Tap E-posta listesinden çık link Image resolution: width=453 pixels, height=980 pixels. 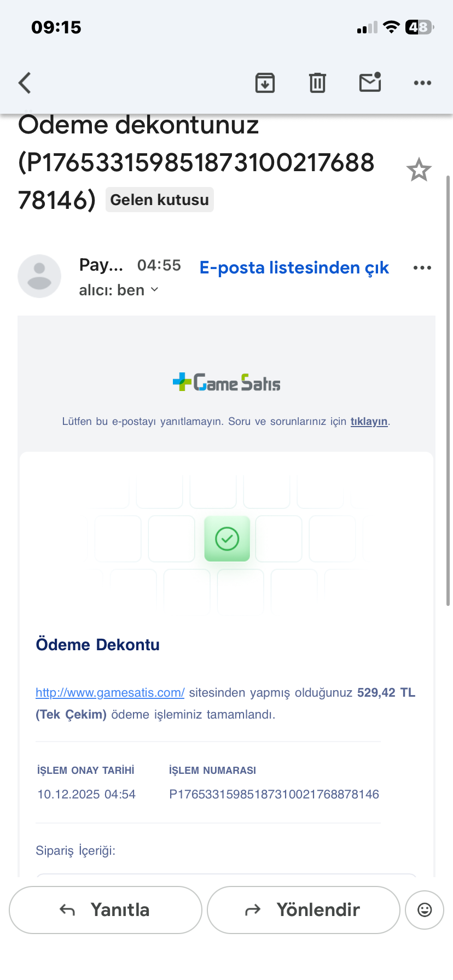[x=294, y=267]
